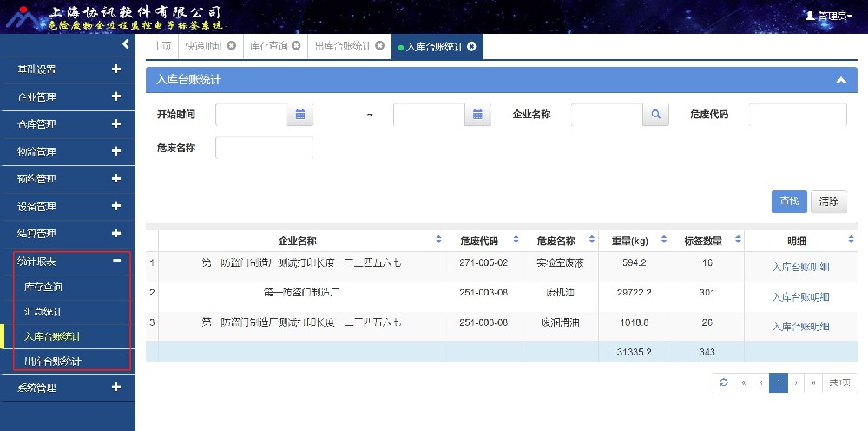The image size is (868, 431).
Task: Open 汇总统计 in the sidebar
Action: (42, 312)
